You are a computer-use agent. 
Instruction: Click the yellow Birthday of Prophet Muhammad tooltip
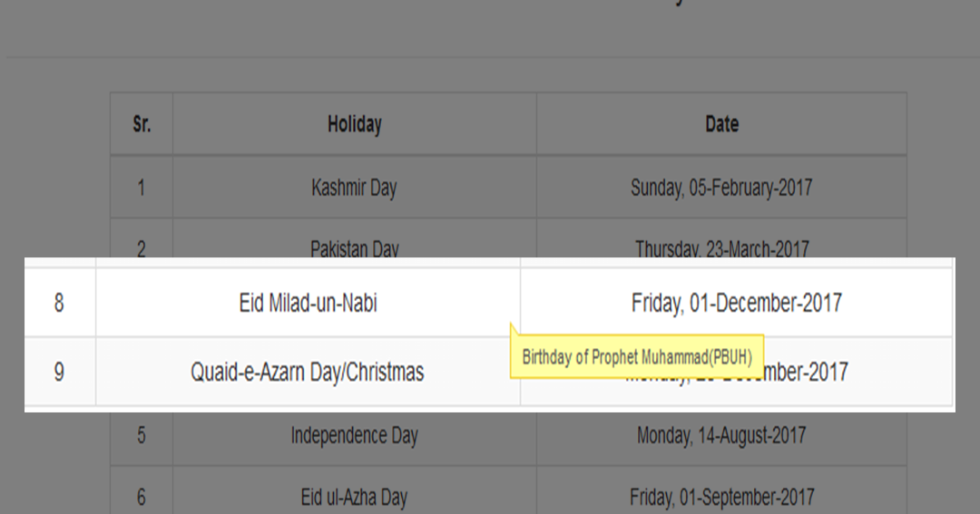click(637, 357)
